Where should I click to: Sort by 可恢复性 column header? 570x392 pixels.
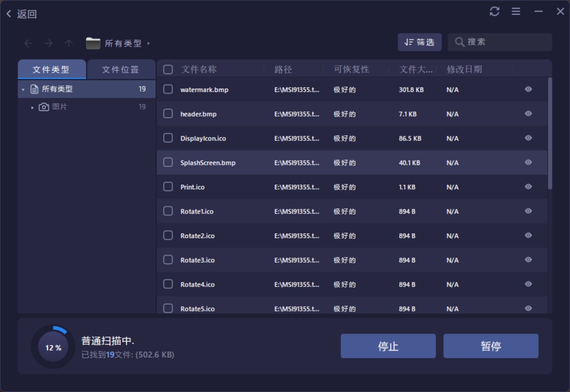(x=351, y=70)
